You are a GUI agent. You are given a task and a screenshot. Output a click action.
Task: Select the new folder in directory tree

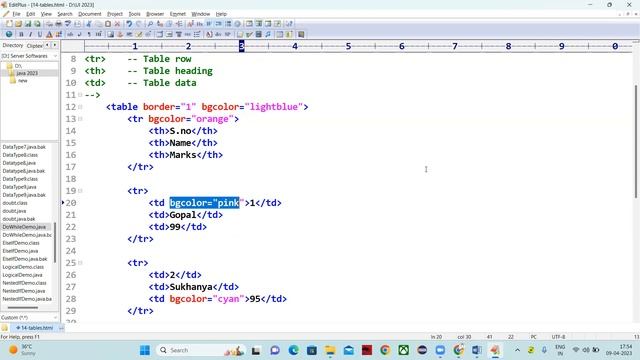tap(22, 81)
